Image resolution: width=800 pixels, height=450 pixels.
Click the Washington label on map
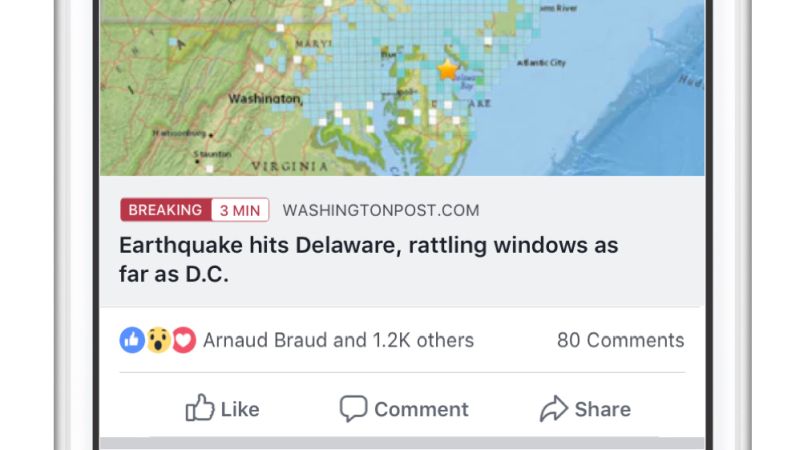(x=265, y=98)
